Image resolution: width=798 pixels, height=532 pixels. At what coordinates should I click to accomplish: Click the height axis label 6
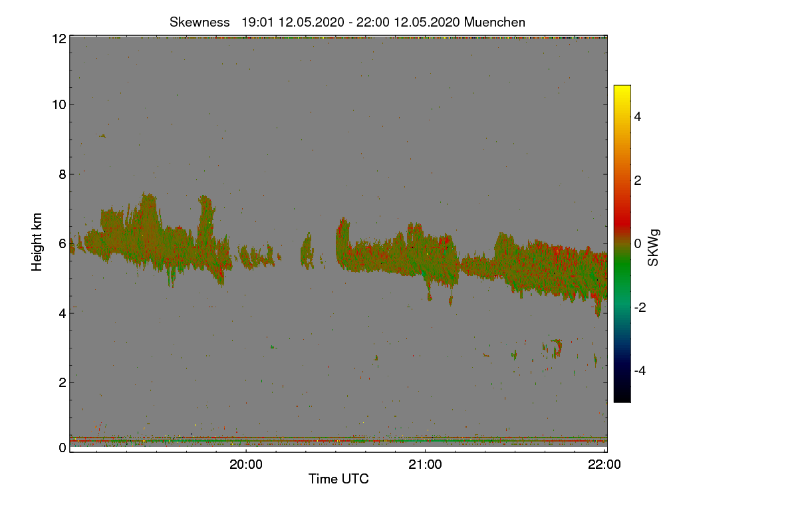[63, 243]
